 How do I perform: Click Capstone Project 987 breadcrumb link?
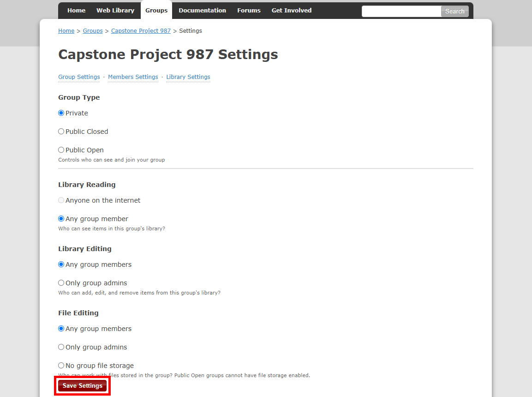click(x=141, y=31)
